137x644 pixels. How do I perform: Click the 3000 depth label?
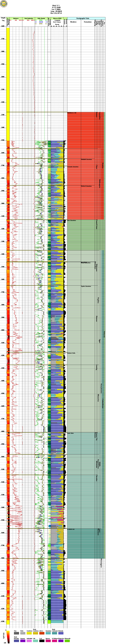coord(3,204)
